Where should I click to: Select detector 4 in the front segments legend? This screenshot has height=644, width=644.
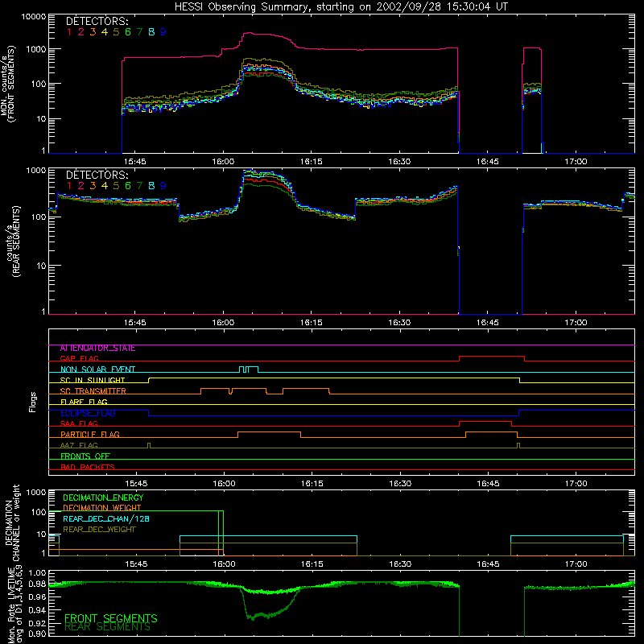pyautogui.click(x=105, y=32)
